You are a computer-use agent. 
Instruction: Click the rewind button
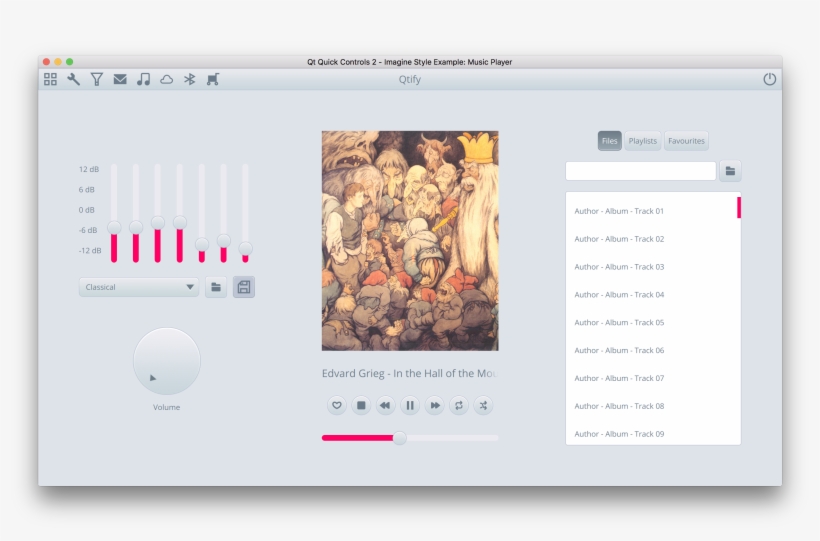tap(385, 405)
